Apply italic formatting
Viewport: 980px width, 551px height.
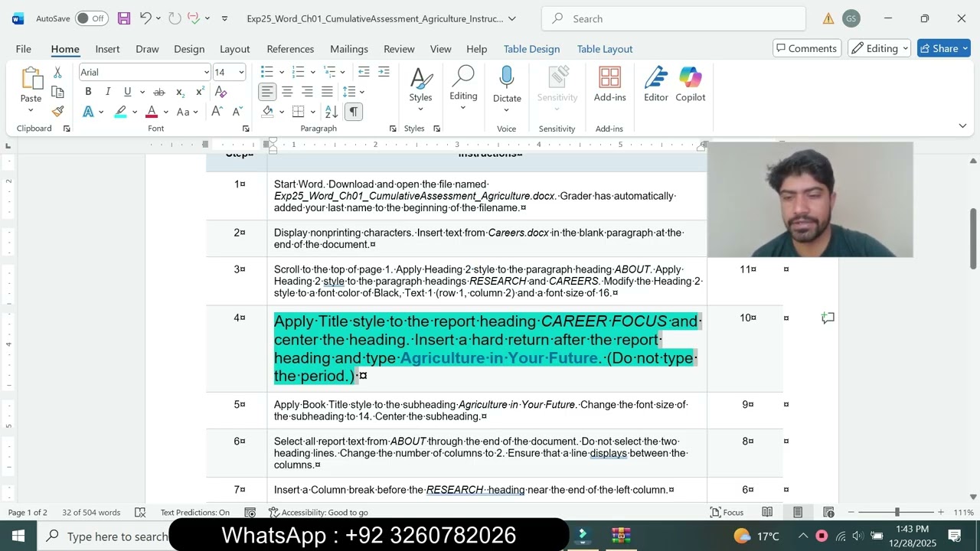pyautogui.click(x=108, y=92)
